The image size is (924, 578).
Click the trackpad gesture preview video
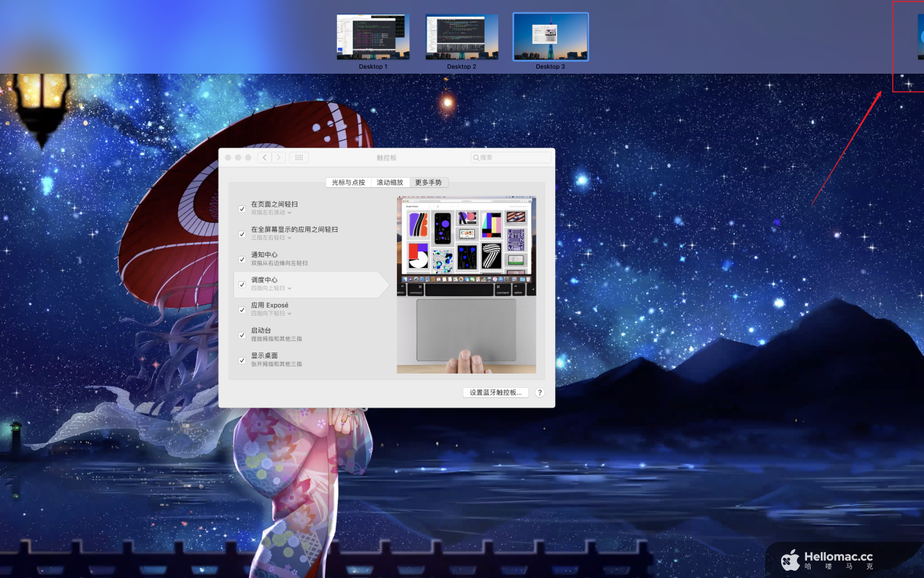[x=466, y=285]
